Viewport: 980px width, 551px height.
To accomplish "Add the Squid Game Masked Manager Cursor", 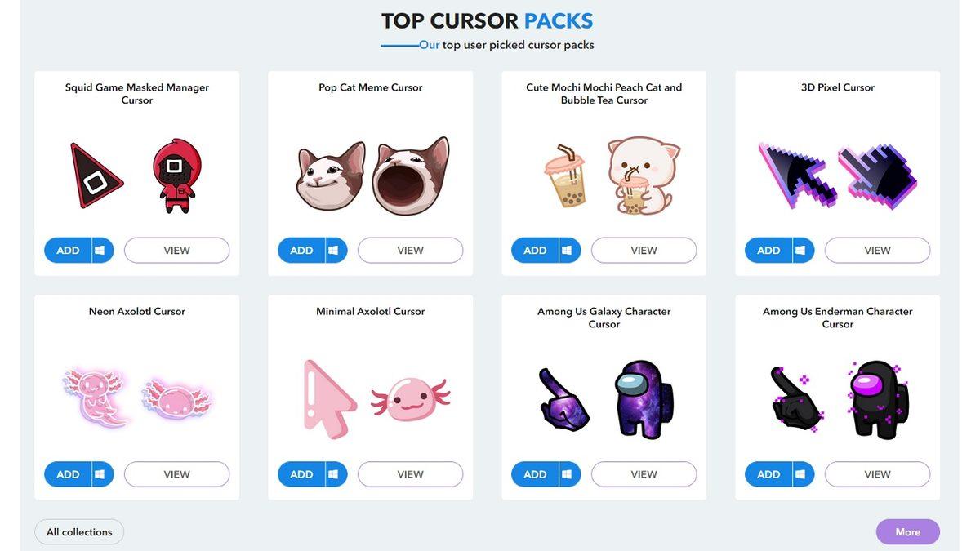I will (68, 251).
